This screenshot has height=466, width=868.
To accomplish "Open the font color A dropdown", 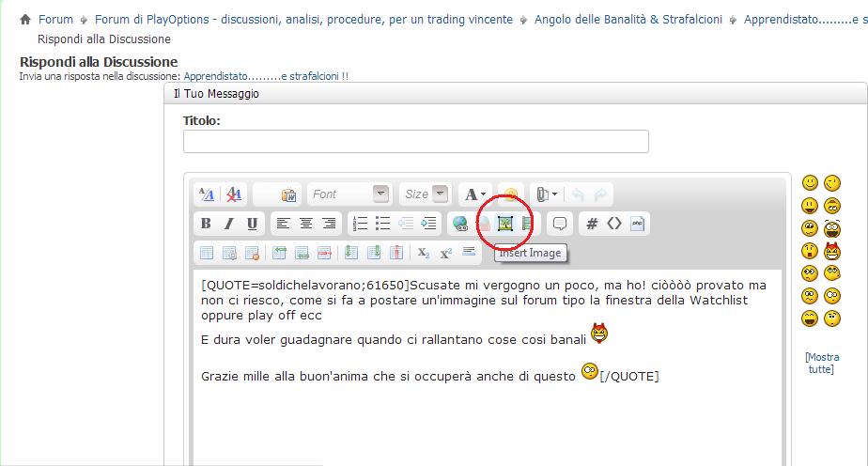I will click(x=475, y=194).
